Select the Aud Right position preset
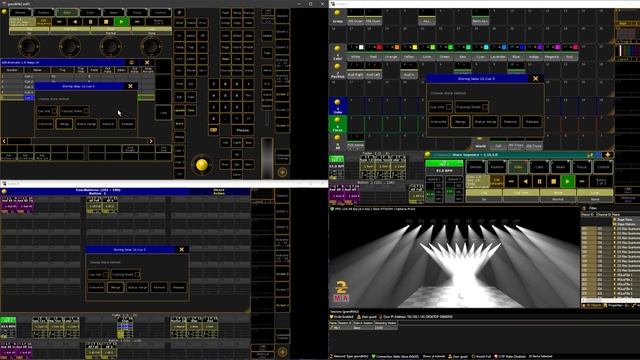The image size is (640, 360). (x=356, y=70)
